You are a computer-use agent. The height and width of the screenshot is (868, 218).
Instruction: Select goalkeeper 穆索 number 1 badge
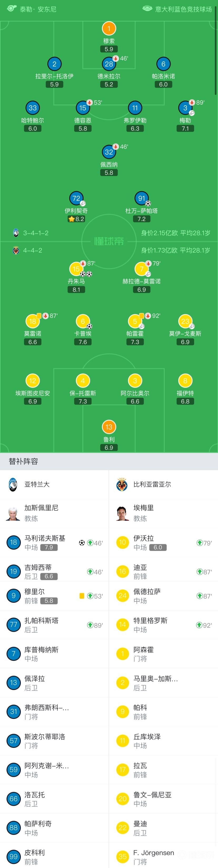coord(109,29)
